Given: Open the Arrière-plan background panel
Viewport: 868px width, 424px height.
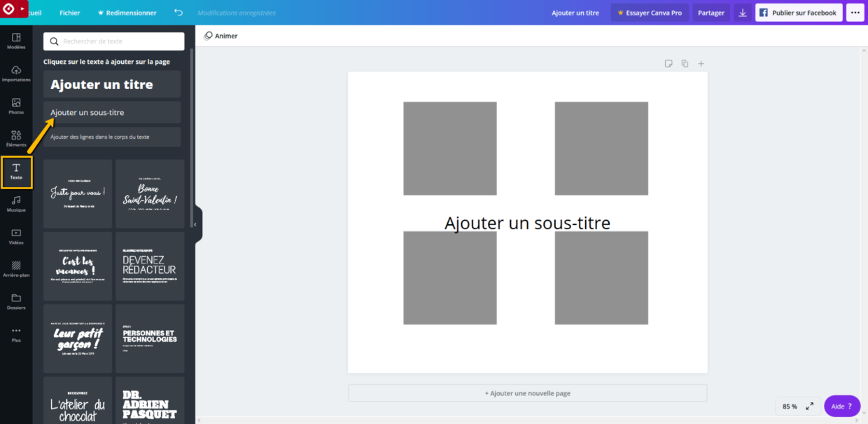Looking at the screenshot, I should click(16, 269).
